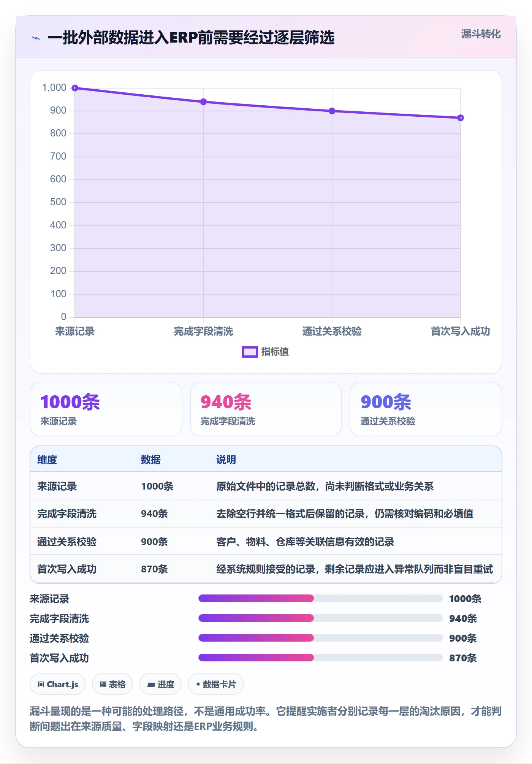Click the 870条 value beside progress bar
This screenshot has width=532, height=764.
click(x=463, y=658)
